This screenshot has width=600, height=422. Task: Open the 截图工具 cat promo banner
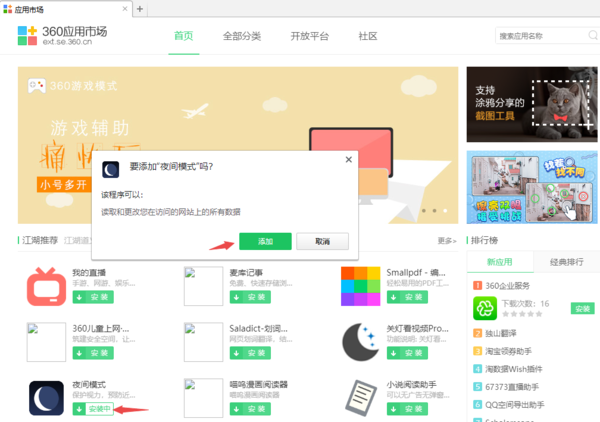532,104
